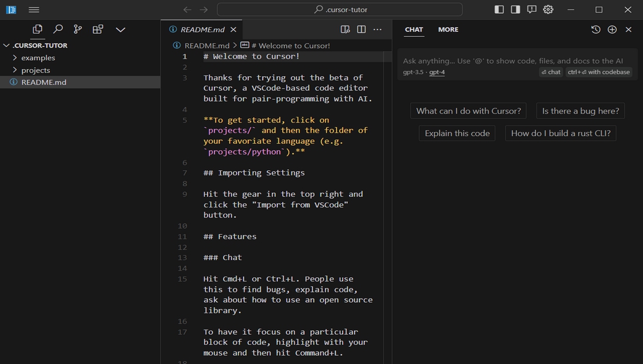The width and height of the screenshot is (643, 364).
Task: Open the Search view icon
Action: tap(58, 29)
